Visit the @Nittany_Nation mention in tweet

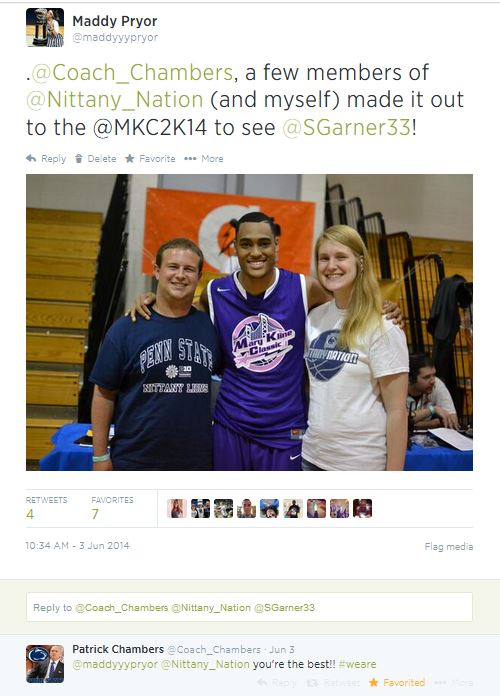pyautogui.click(x=115, y=100)
